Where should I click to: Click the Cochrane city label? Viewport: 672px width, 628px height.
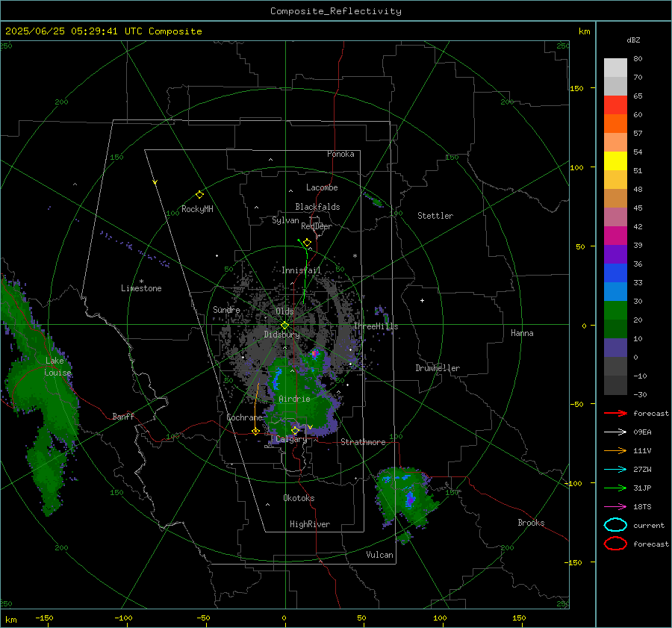pyautogui.click(x=244, y=417)
